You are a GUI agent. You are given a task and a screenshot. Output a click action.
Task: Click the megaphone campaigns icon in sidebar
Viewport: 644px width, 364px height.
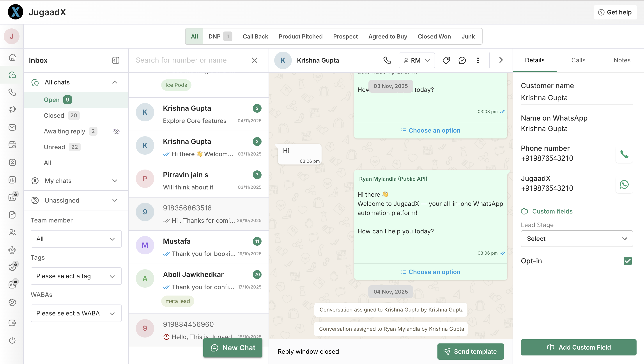tap(12, 110)
